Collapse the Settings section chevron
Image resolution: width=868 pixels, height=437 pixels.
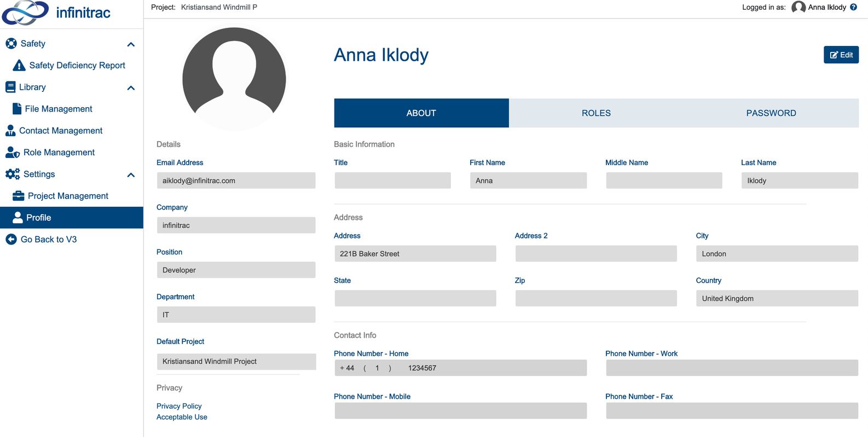(131, 175)
